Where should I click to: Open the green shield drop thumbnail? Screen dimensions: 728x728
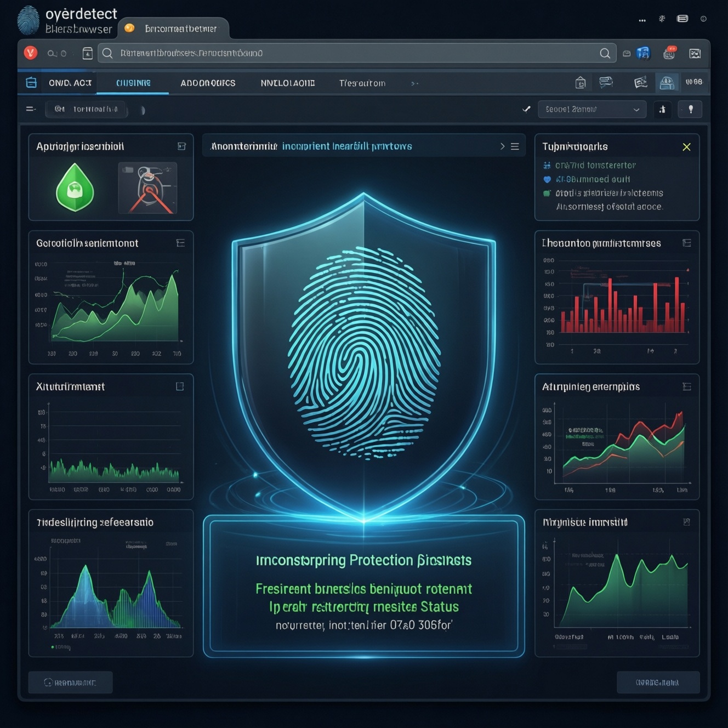tap(75, 187)
